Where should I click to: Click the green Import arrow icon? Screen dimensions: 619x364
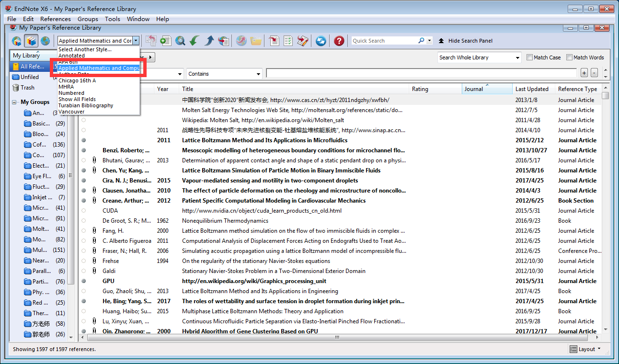coord(195,41)
